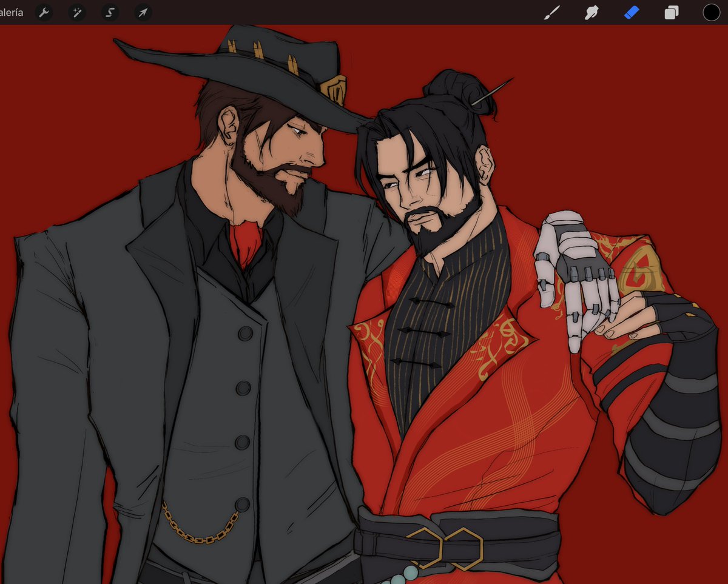Screen dimensions: 728x584
Task: Open the black color swatch picker
Action: click(712, 12)
